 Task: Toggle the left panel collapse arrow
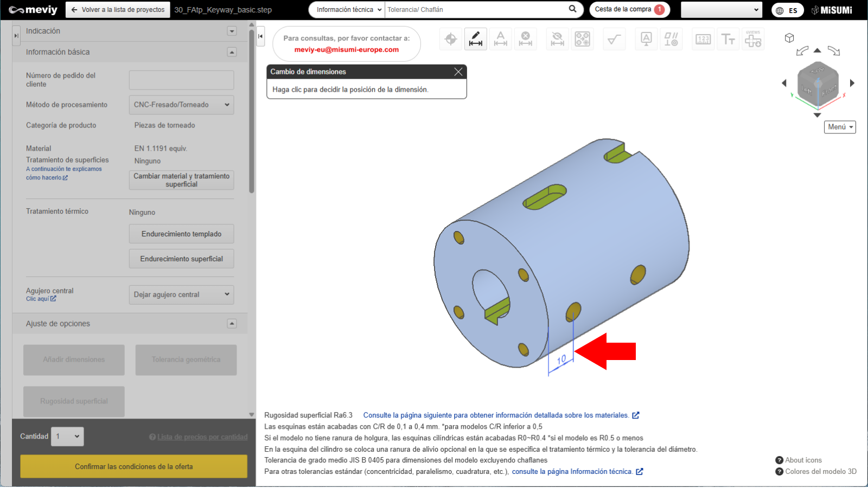(260, 36)
